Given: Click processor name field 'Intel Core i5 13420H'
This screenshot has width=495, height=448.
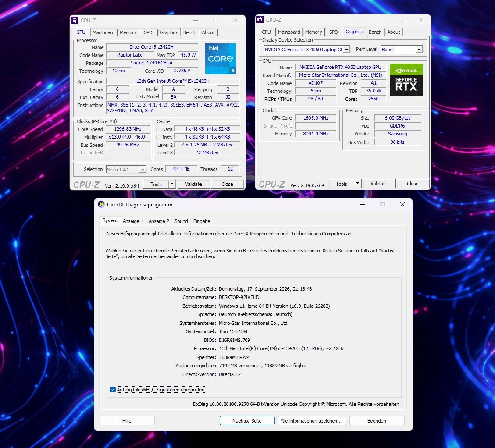Looking at the screenshot, I should tap(152, 47).
